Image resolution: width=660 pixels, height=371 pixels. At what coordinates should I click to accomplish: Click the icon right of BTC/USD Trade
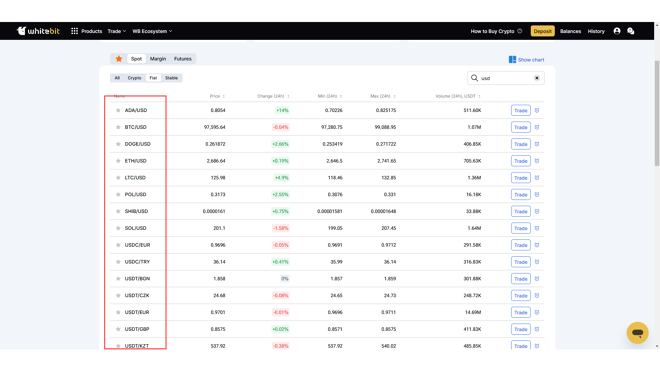[537, 127]
